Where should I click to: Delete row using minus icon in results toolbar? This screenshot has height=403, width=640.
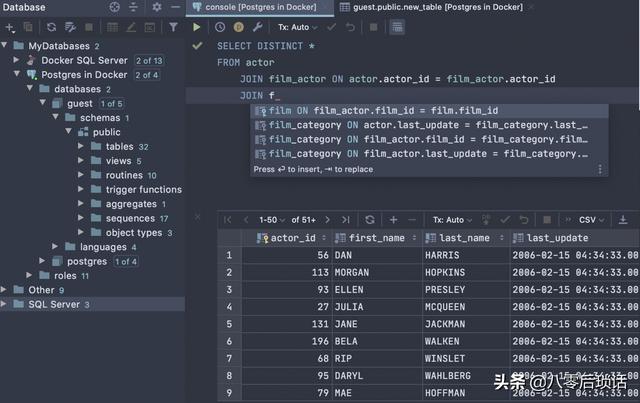pyautogui.click(x=412, y=220)
